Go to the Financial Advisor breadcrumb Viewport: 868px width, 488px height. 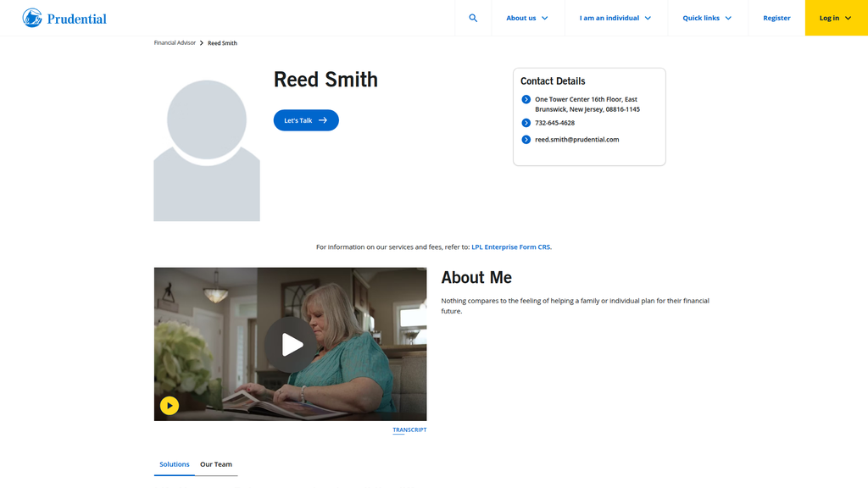coord(175,42)
